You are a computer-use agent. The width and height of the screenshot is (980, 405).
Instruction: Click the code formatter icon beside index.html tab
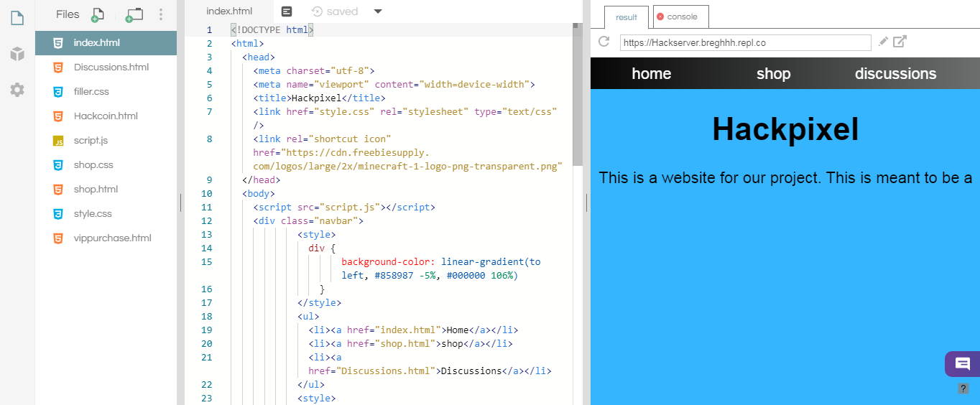287,11
